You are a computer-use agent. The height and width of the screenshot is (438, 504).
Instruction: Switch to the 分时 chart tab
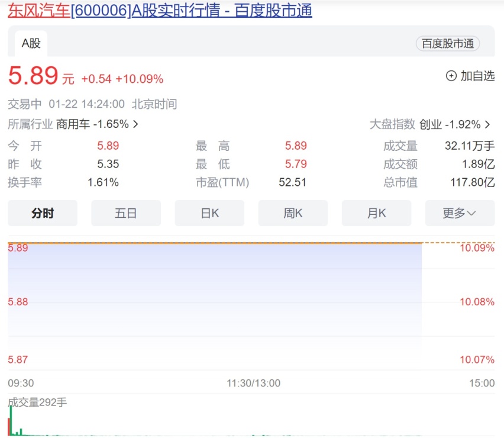(43, 213)
